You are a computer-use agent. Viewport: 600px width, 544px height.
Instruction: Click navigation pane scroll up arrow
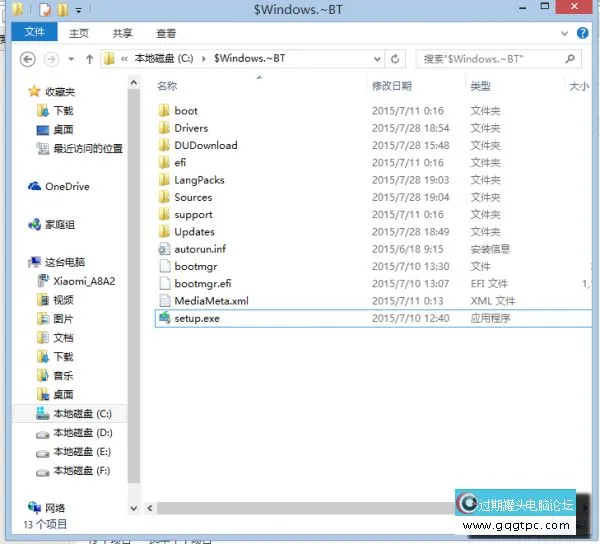134,83
